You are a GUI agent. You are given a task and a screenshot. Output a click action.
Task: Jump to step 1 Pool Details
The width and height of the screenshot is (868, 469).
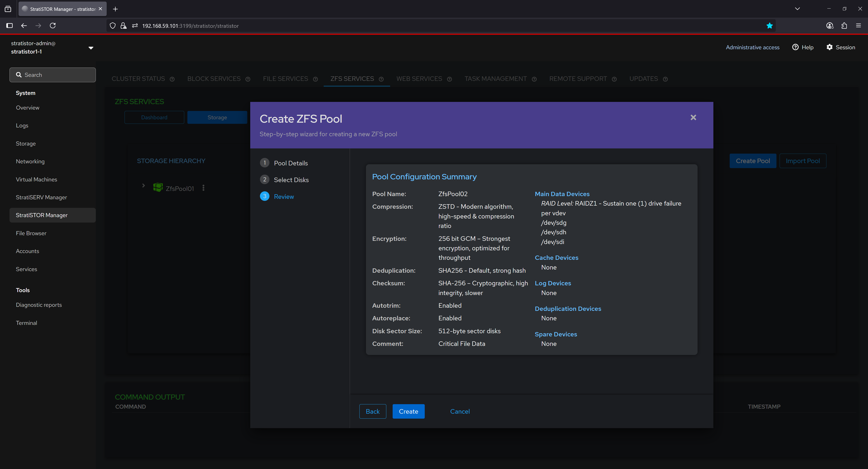(290, 163)
